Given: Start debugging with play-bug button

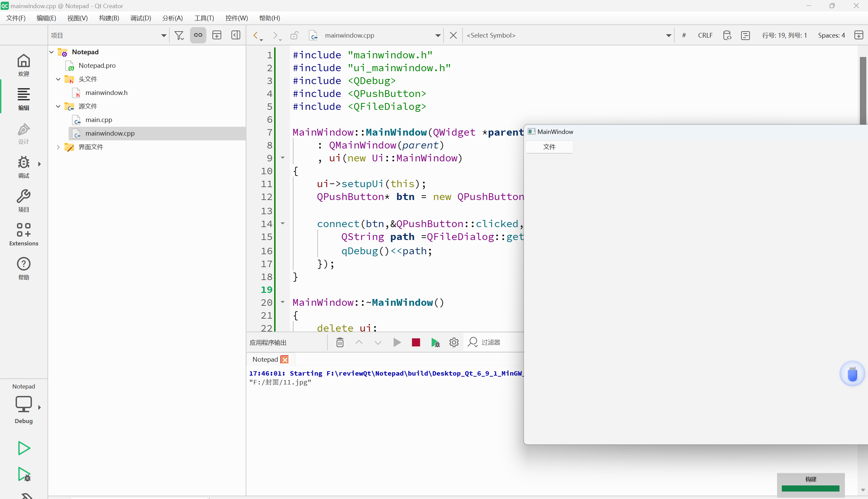Looking at the screenshot, I should coord(24,474).
